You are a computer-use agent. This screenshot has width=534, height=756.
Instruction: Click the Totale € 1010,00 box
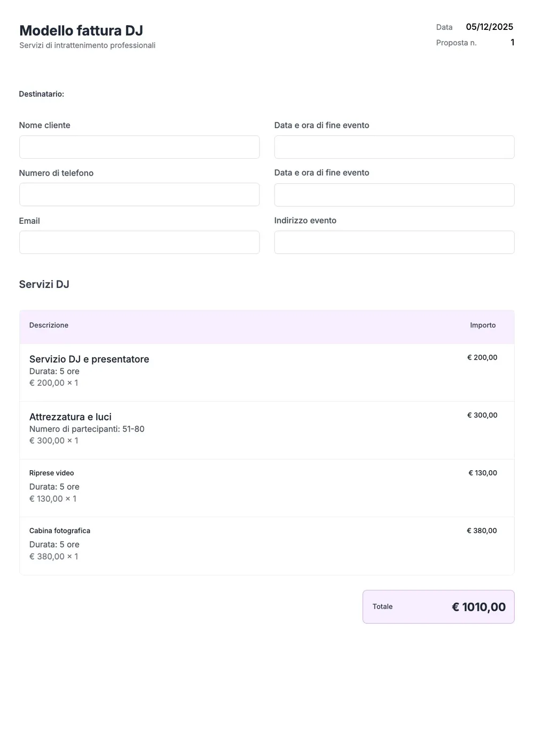[x=438, y=607]
